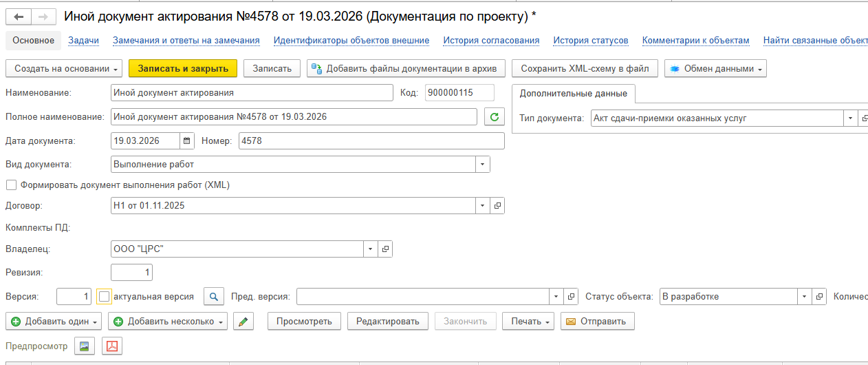
Task: Enable Формировать документ выполнения работ (XML) checkbox
Action: pyautogui.click(x=11, y=185)
